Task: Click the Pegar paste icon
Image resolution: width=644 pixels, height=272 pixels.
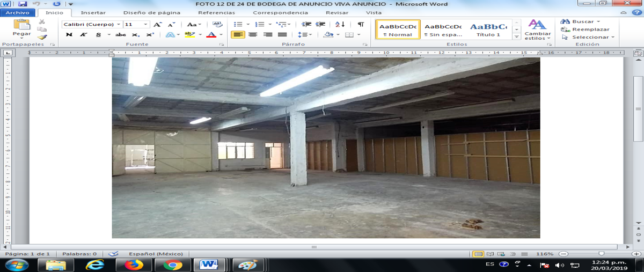Action: (21, 24)
